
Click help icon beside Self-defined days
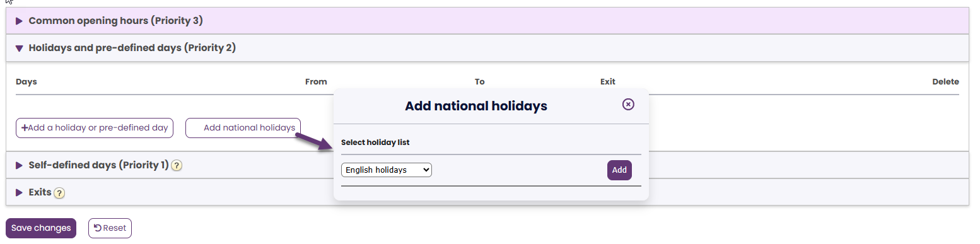coord(177,166)
